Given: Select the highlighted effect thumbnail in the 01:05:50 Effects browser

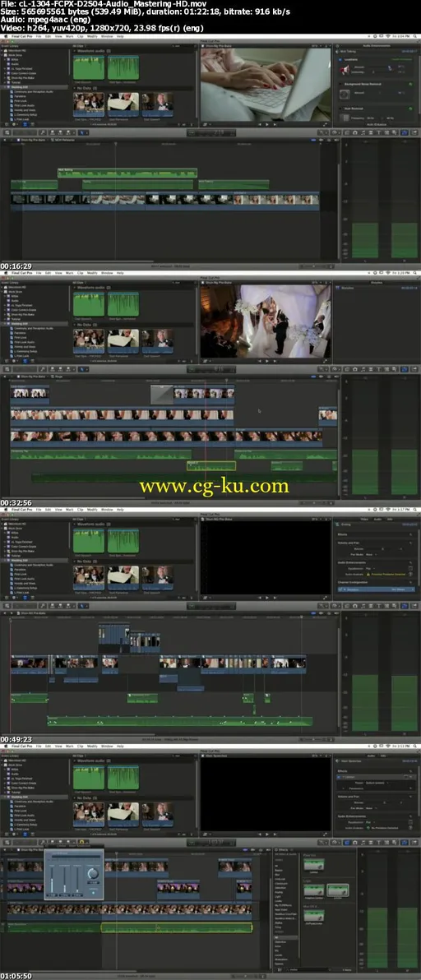Looking at the screenshot, I should (x=338, y=891).
